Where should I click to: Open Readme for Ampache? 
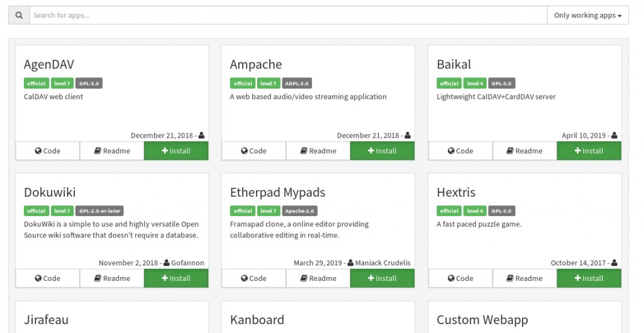[x=318, y=151]
